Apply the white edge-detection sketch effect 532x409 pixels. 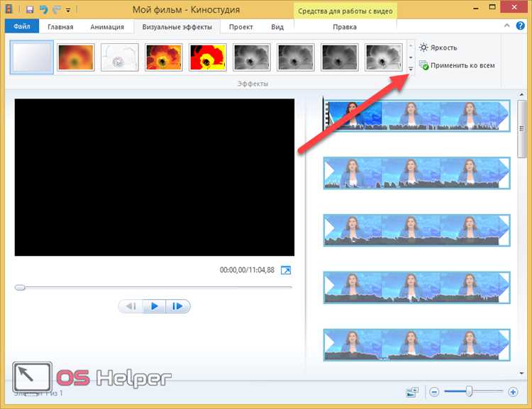pos(120,57)
